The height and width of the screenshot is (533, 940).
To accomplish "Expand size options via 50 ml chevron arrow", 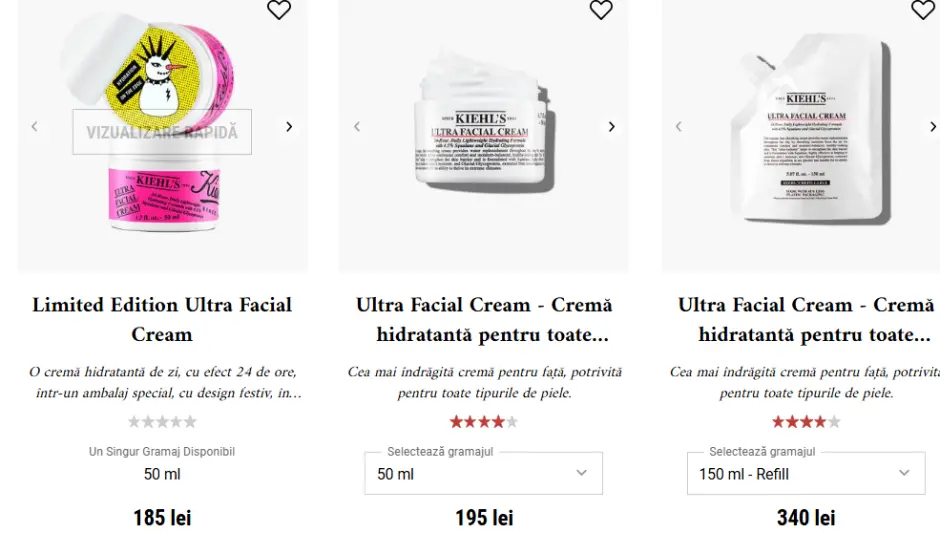I will click(582, 473).
